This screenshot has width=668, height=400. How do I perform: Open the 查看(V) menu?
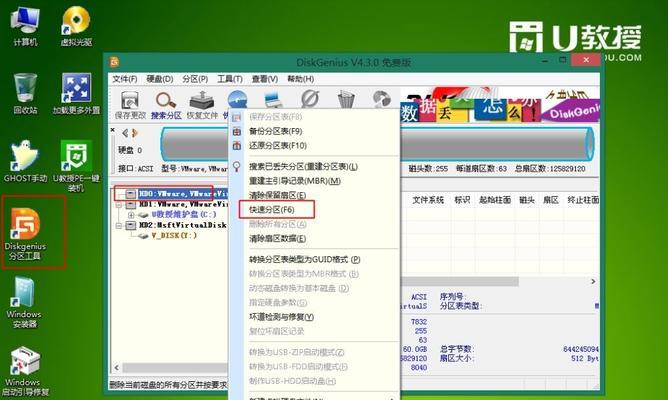pos(265,79)
